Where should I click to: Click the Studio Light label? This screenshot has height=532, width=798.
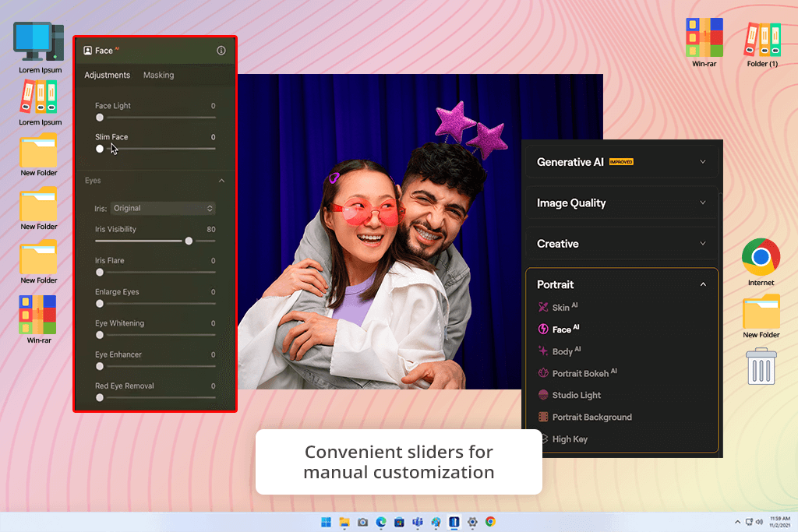coord(577,395)
